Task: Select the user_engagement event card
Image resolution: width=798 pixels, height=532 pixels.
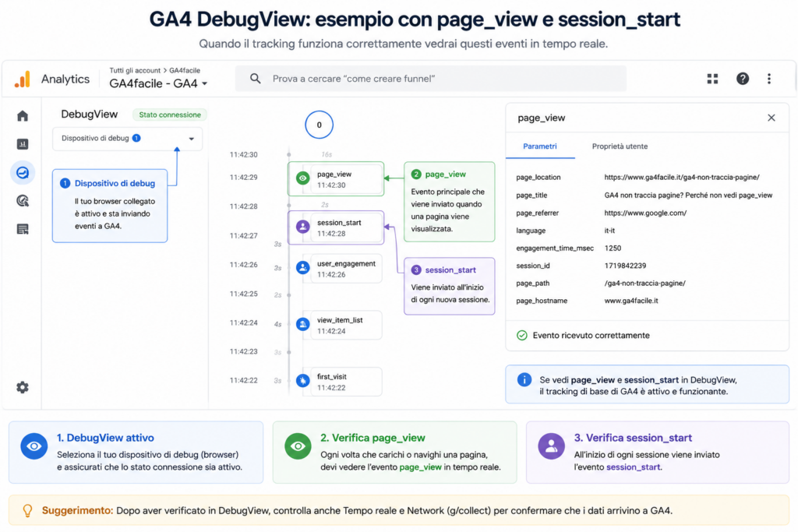Action: [x=345, y=269]
